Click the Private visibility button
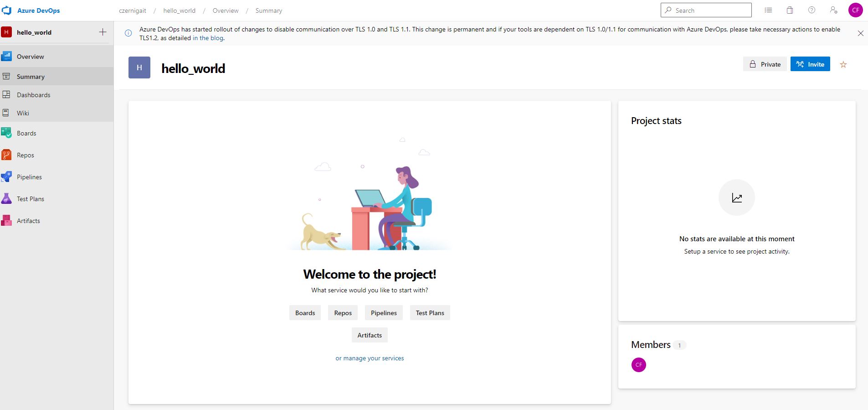Viewport: 868px width, 410px height. [765, 64]
